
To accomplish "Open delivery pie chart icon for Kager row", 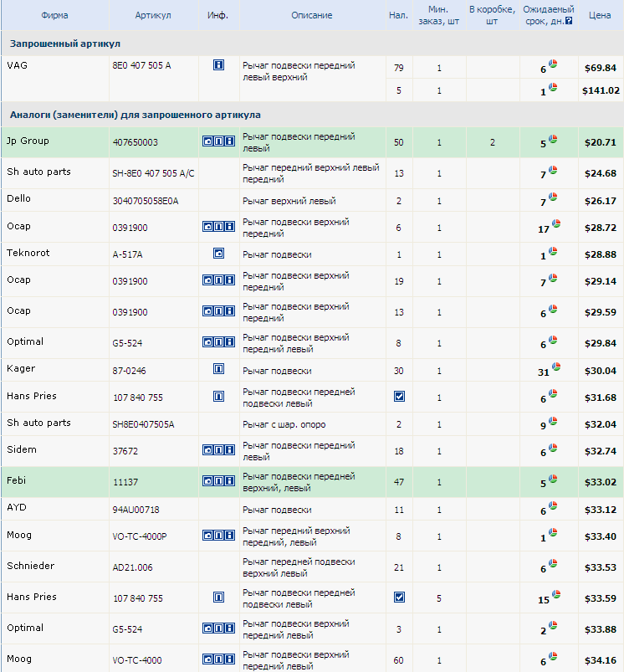I will coord(556,367).
